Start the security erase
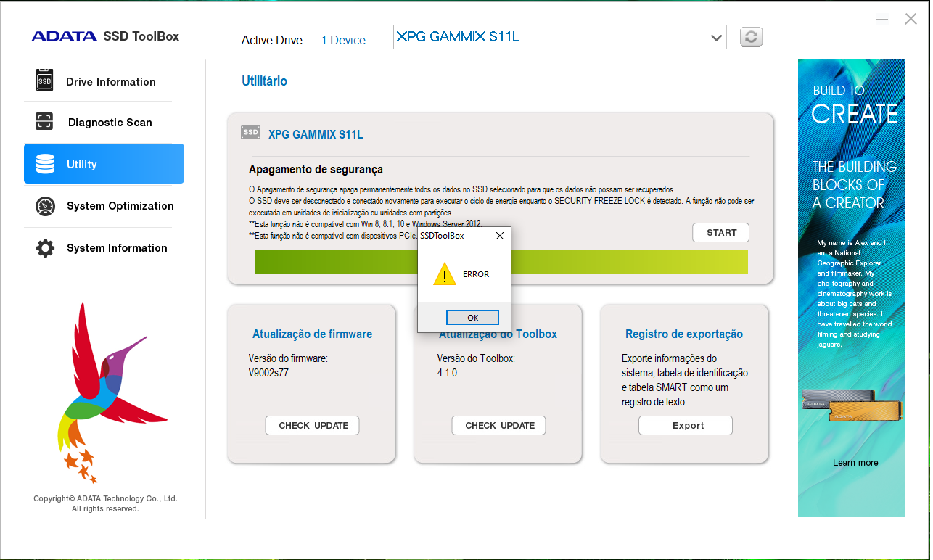Screen dimensions: 933x560 [721, 233]
